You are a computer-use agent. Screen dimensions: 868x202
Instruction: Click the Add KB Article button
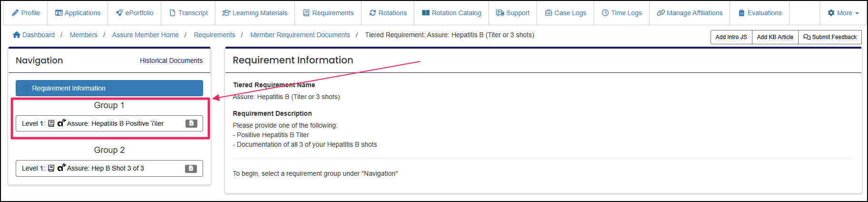click(x=775, y=37)
